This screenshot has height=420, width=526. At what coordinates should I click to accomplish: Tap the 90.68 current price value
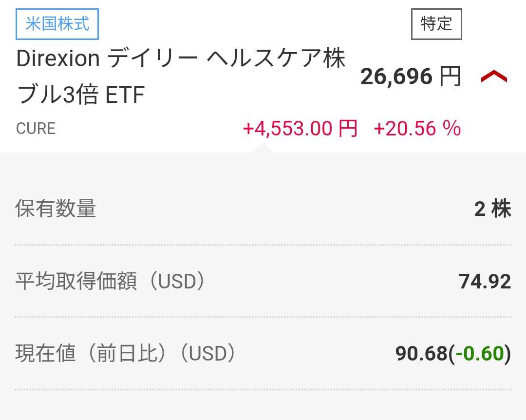[421, 354]
